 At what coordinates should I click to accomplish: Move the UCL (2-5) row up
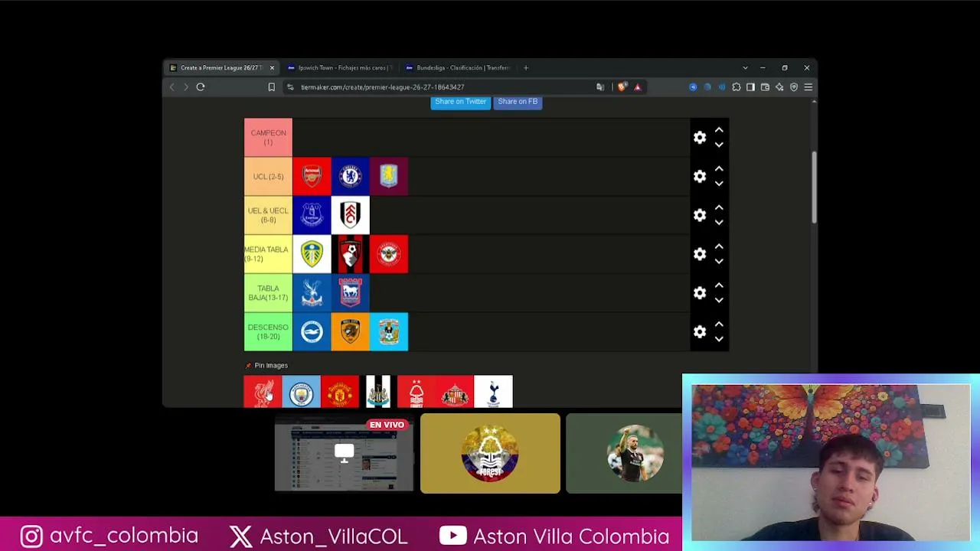[x=719, y=169]
